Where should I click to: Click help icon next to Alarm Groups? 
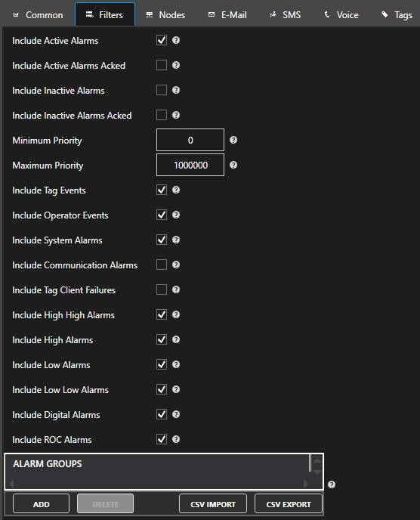(x=332, y=484)
